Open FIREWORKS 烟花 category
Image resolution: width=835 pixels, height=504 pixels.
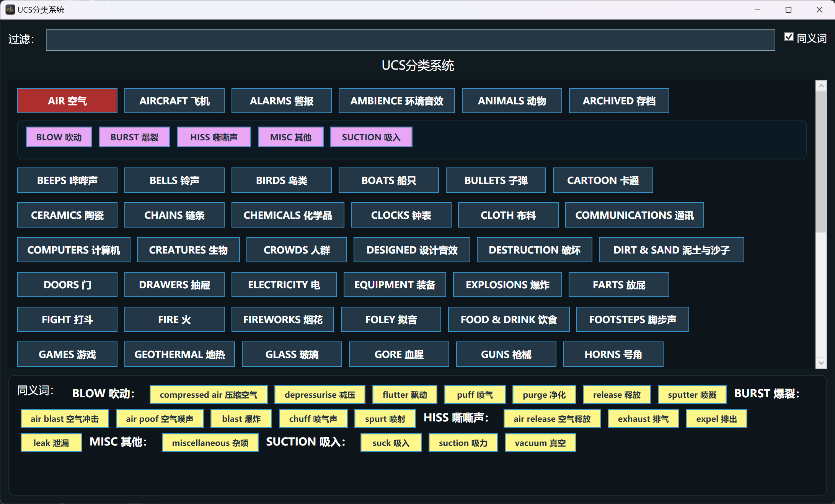[283, 319]
